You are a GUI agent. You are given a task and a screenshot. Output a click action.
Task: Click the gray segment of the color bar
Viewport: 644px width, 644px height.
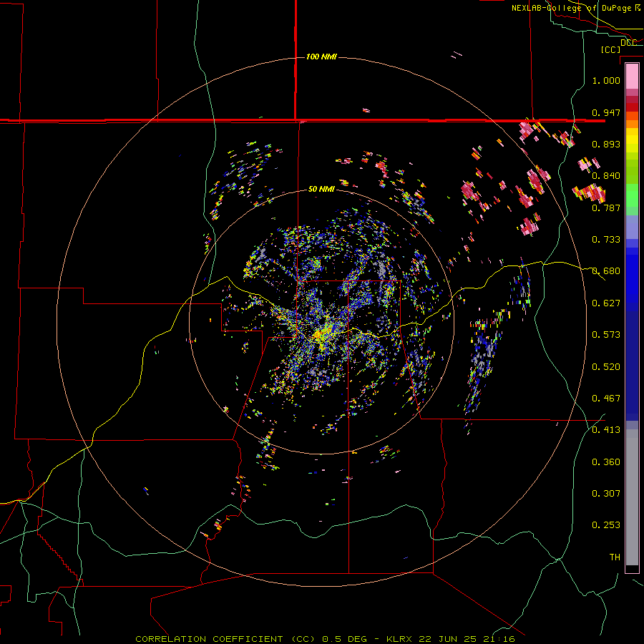point(632,497)
